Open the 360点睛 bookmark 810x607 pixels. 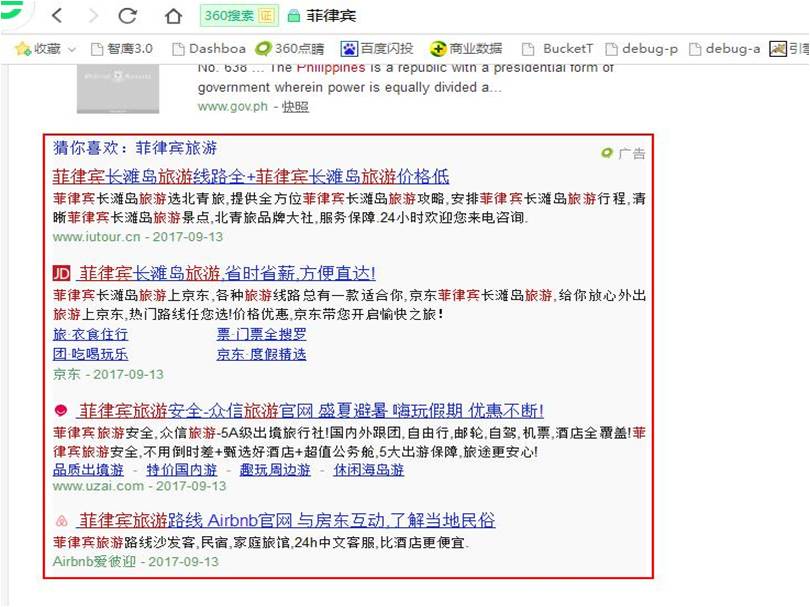(x=290, y=49)
